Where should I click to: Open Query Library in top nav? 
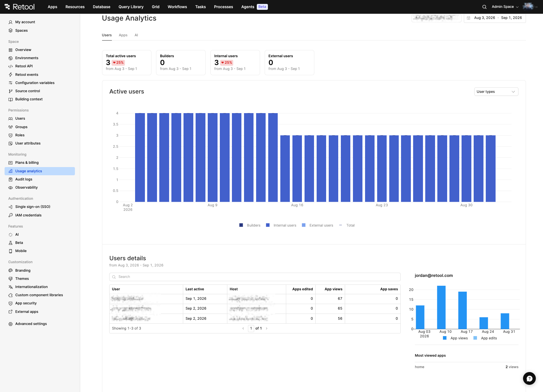pyautogui.click(x=131, y=7)
